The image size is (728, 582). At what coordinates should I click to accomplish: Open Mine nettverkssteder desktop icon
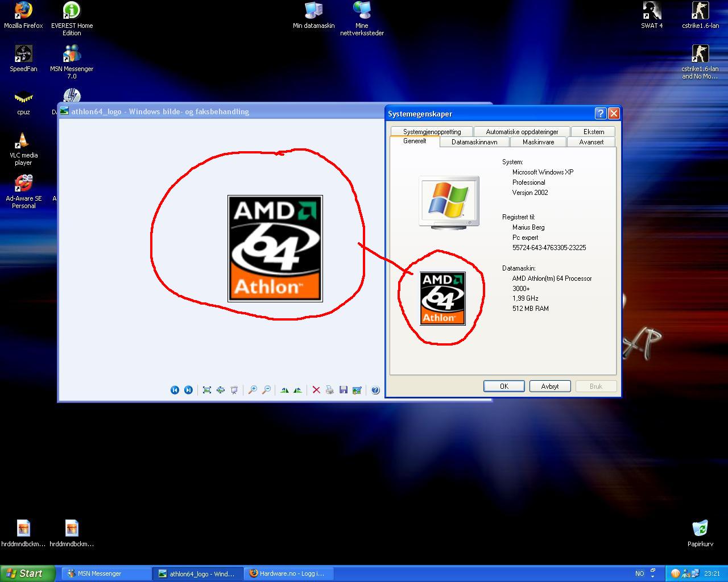362,19
